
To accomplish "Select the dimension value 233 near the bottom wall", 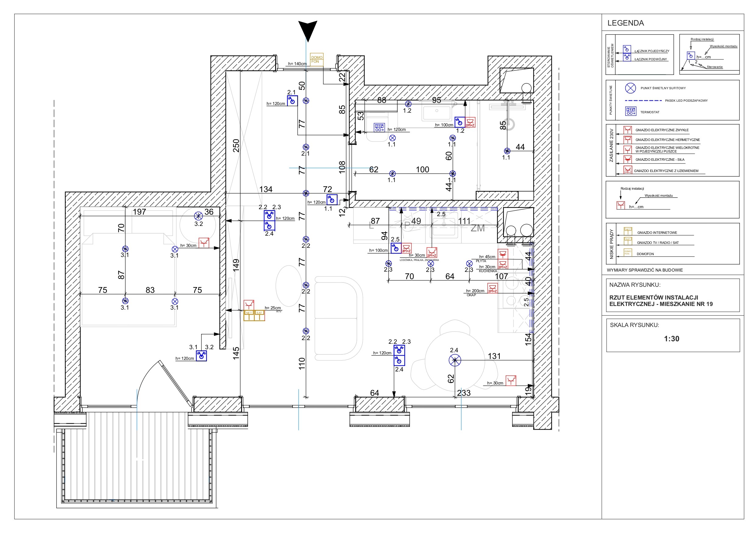I will (x=463, y=393).
